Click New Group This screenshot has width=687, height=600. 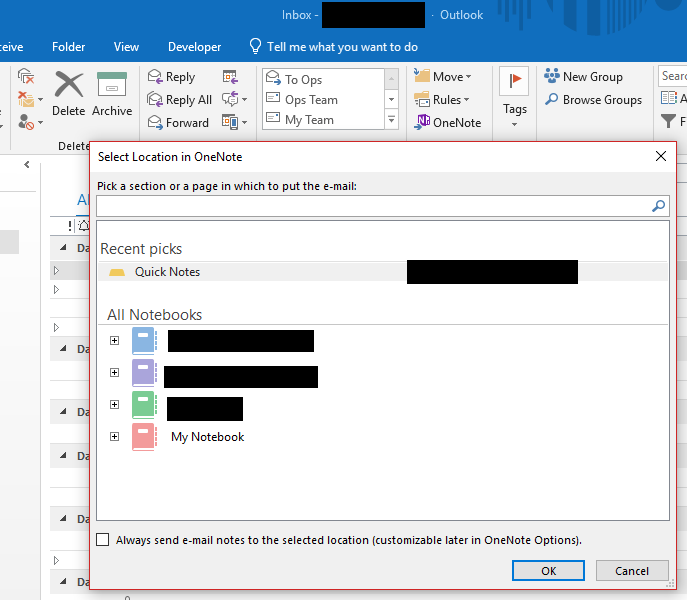[x=583, y=77]
